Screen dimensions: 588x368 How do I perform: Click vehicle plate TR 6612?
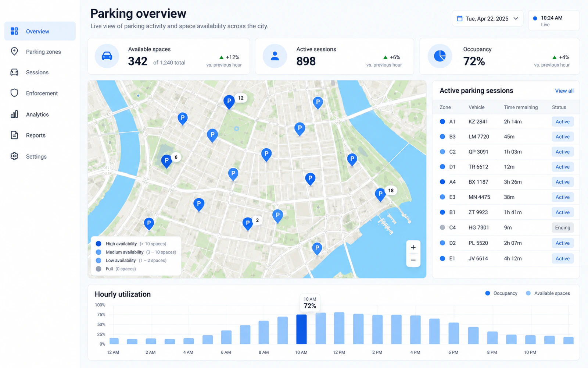[478, 167]
